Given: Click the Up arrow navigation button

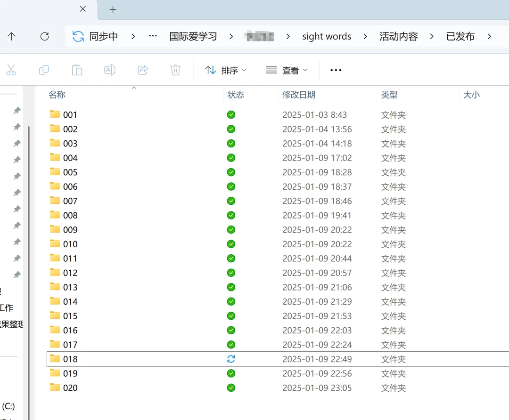Looking at the screenshot, I should (x=11, y=36).
